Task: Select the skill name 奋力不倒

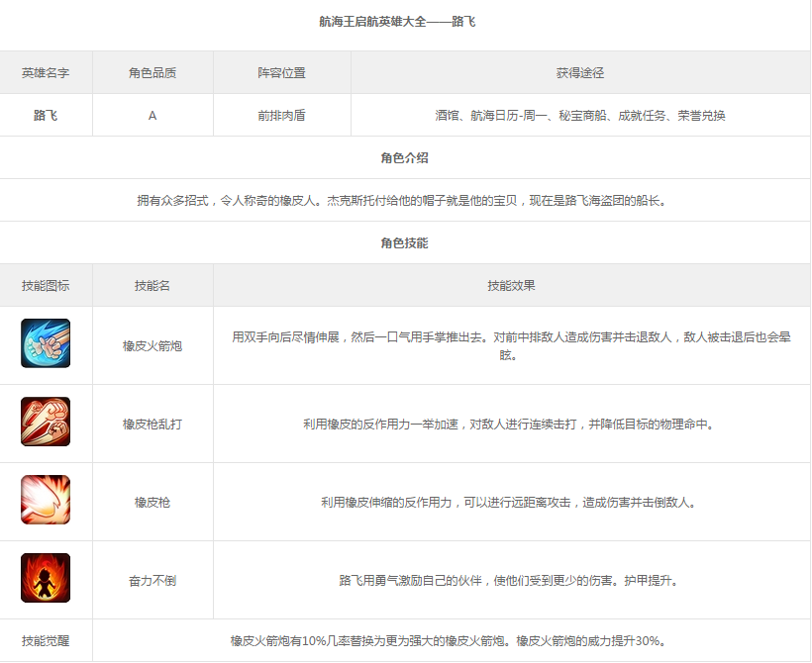Action: [152, 581]
